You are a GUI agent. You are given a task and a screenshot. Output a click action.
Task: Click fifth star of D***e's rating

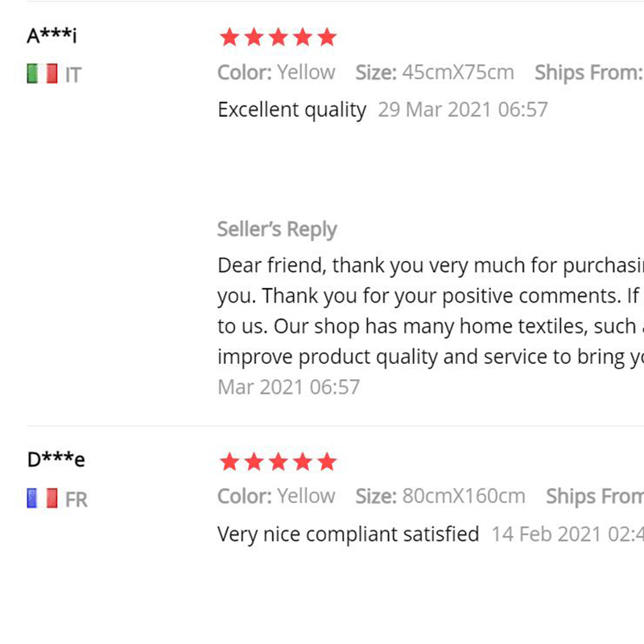(327, 461)
